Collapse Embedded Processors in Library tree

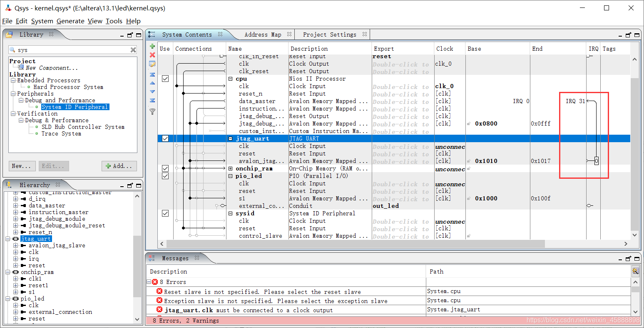coord(13,80)
